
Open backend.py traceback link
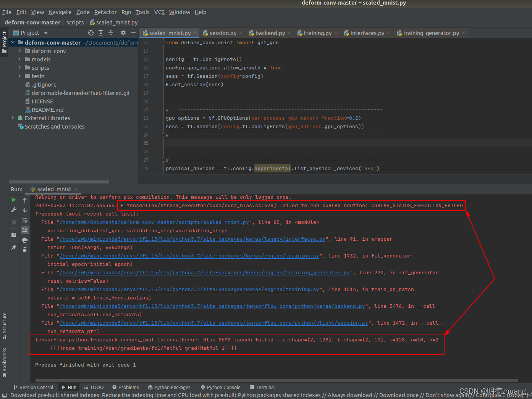[x=212, y=306]
